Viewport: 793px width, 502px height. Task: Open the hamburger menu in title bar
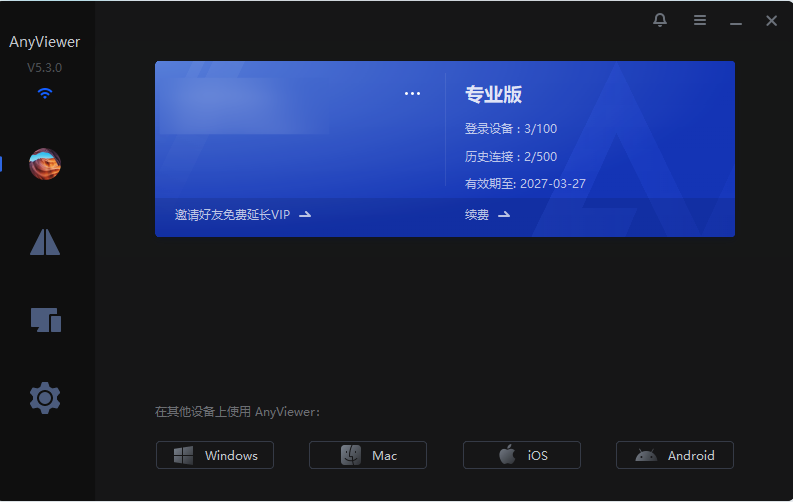point(700,21)
